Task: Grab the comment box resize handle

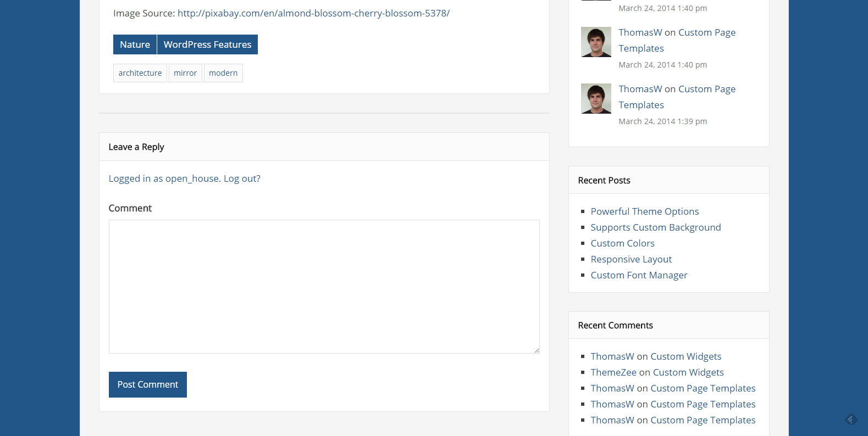Action: pyautogui.click(x=537, y=350)
